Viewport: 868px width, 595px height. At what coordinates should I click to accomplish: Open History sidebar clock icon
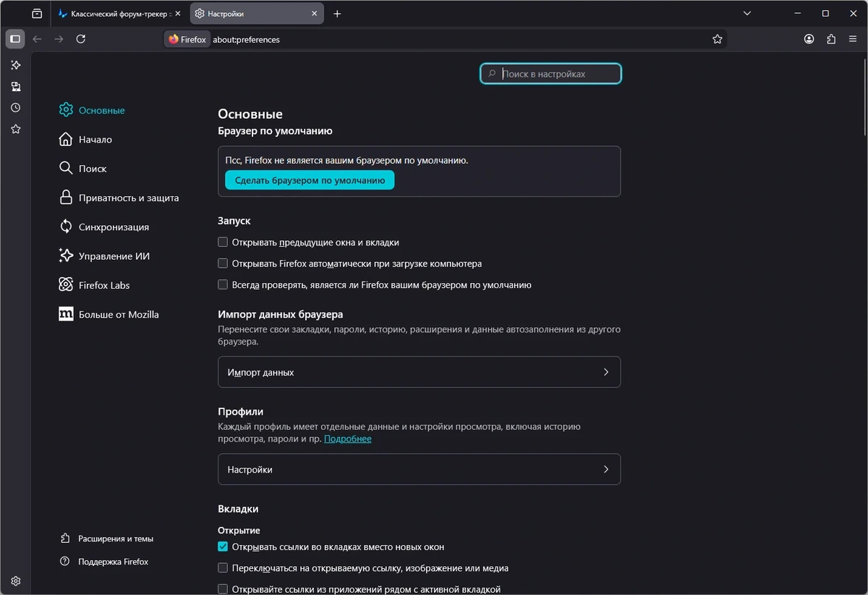tap(15, 108)
